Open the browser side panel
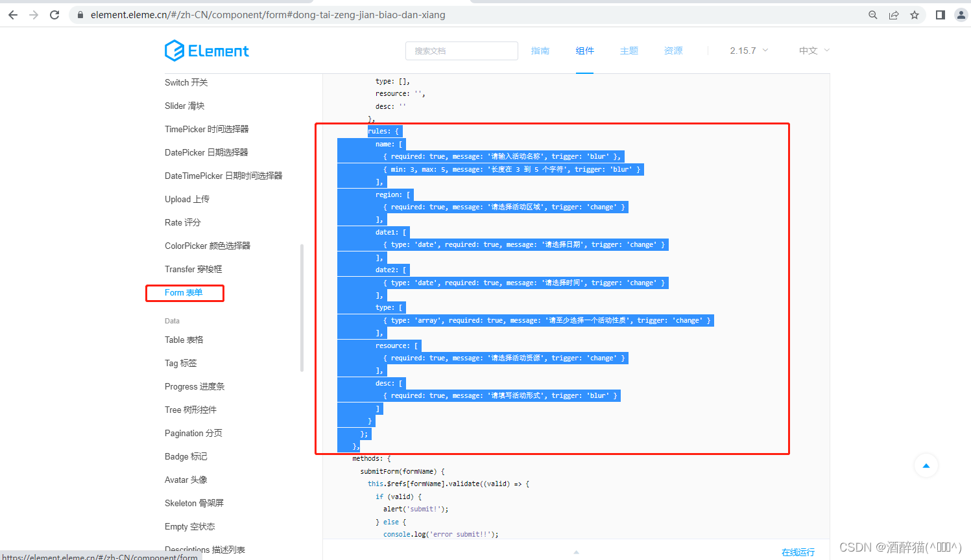971x560 pixels. [x=941, y=15]
